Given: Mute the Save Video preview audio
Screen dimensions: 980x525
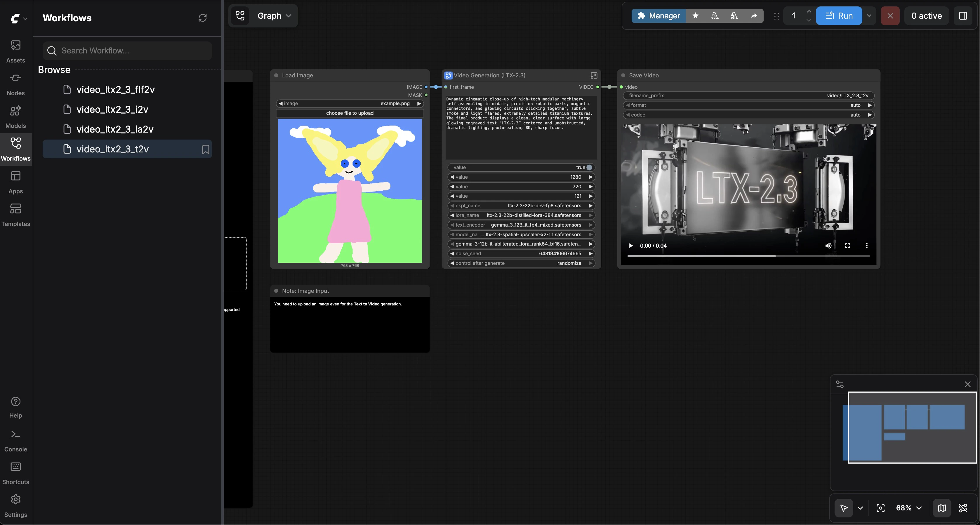Looking at the screenshot, I should 828,245.
